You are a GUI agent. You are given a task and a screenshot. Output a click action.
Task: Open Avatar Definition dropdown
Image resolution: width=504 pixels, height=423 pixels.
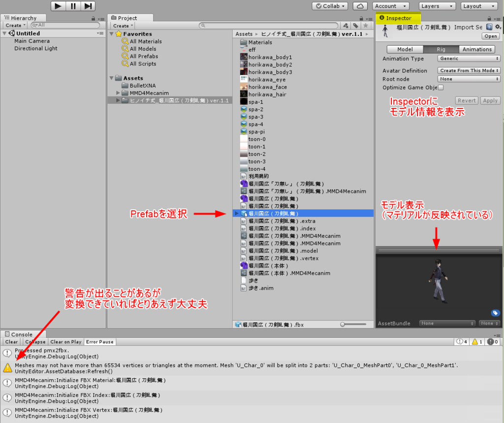[x=469, y=70]
